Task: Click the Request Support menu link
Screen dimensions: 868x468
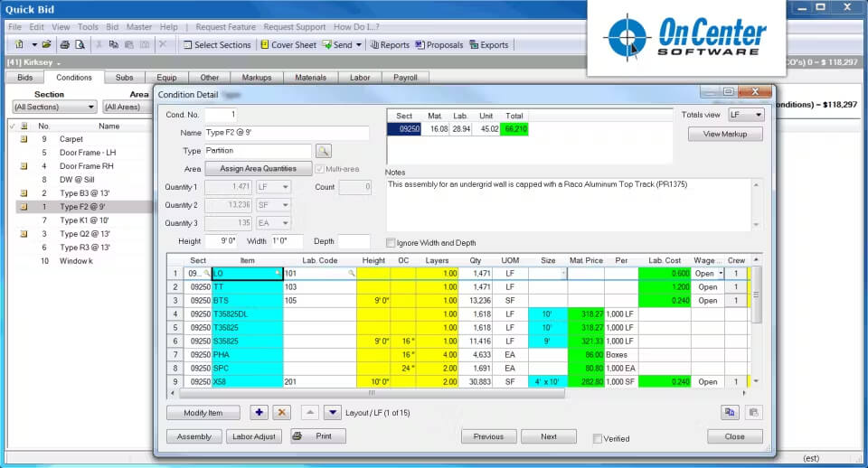Action: [x=295, y=26]
